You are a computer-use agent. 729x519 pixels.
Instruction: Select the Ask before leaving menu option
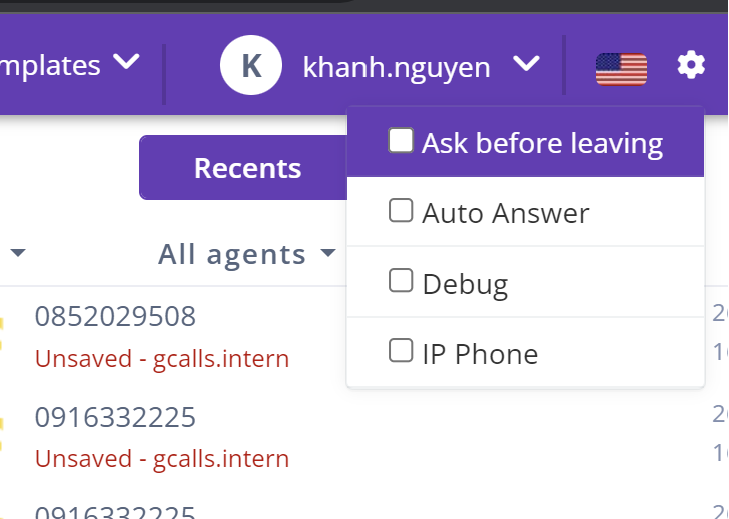(541, 143)
